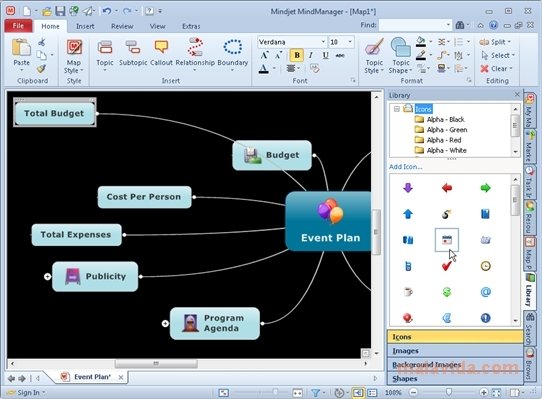
Task: Click the Clear formatting icon
Action: (484, 68)
